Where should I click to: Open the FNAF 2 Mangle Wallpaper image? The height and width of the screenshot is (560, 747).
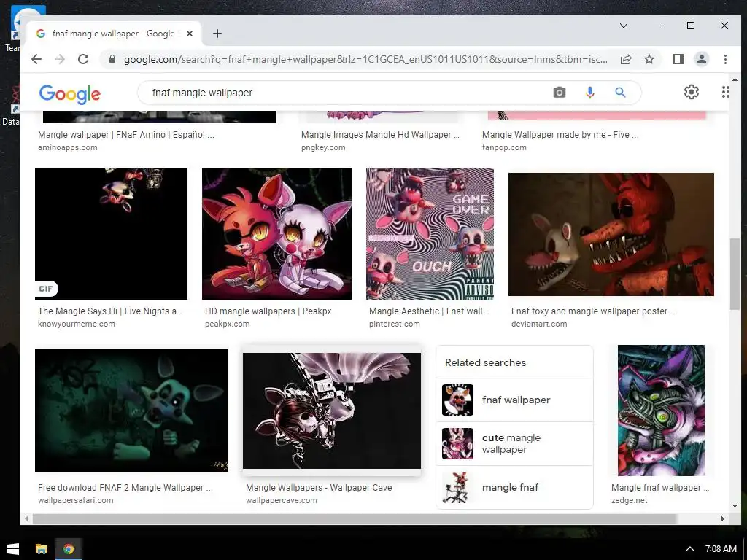131,411
